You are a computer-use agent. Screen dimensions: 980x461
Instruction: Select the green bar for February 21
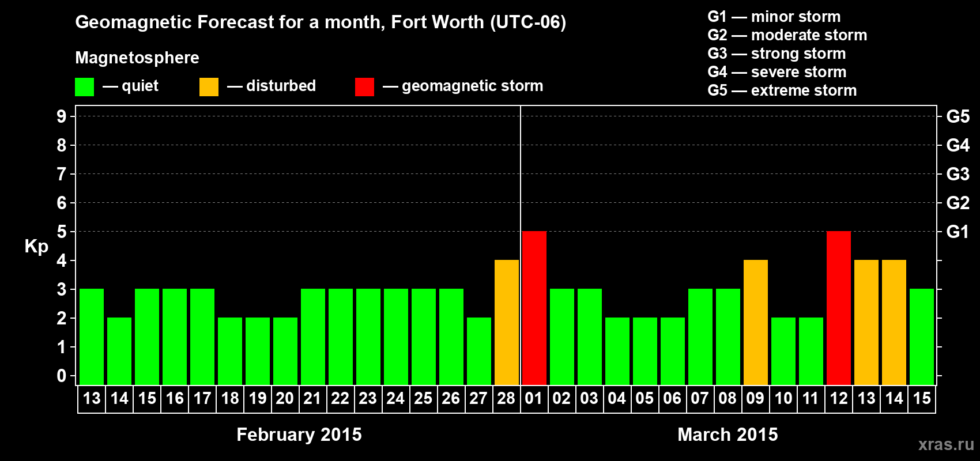pos(313,337)
